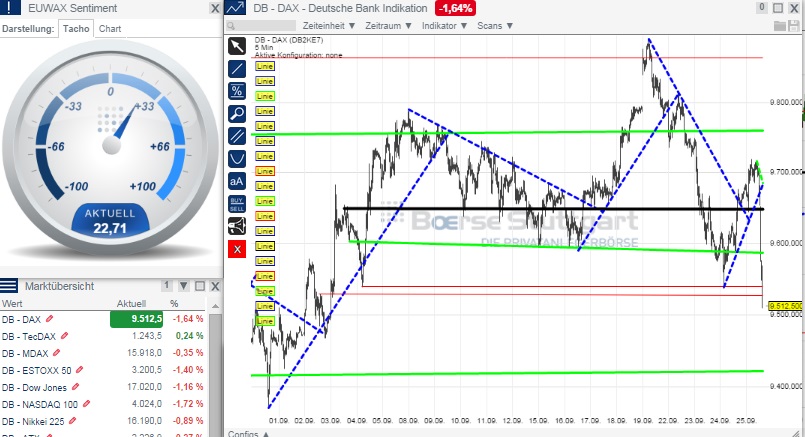Select the curve arc drawing tool

click(x=237, y=159)
